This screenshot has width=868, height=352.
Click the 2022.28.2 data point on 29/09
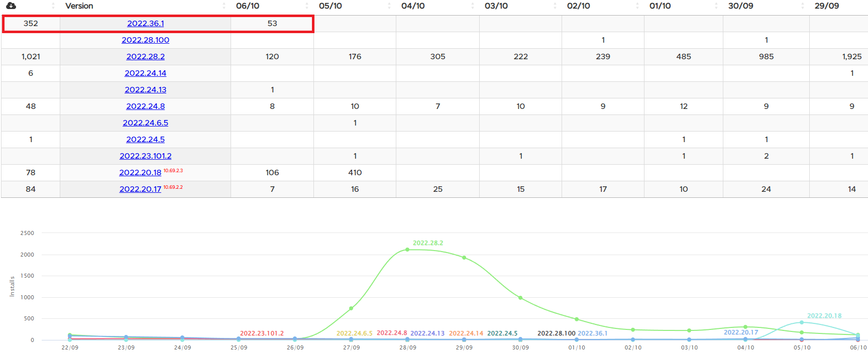pyautogui.click(x=464, y=258)
